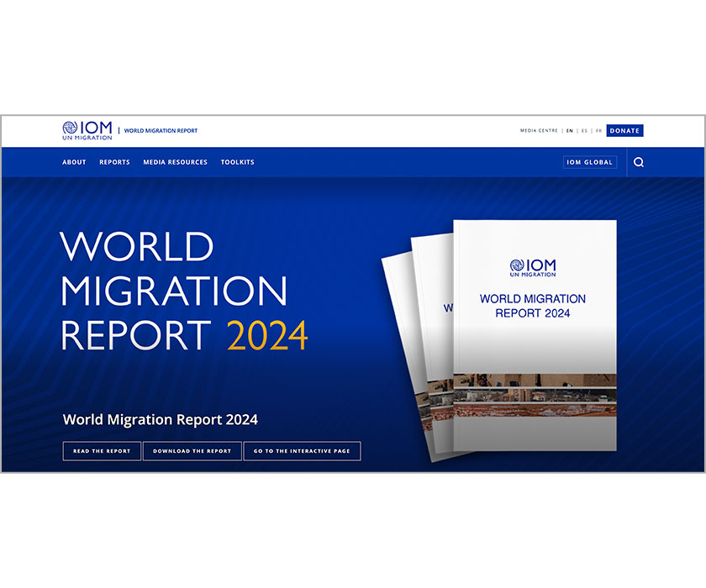The height and width of the screenshot is (588, 706).
Task: Open the Media Centre link
Action: click(539, 130)
